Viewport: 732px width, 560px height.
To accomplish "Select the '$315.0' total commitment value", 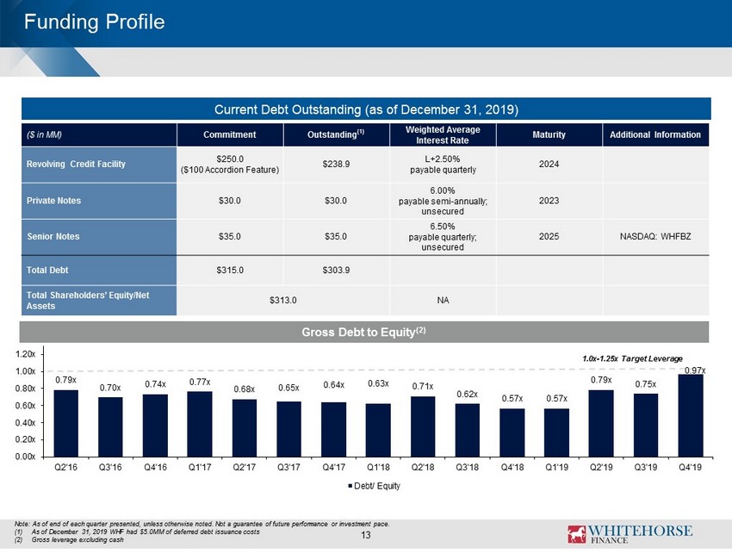I will [230, 270].
